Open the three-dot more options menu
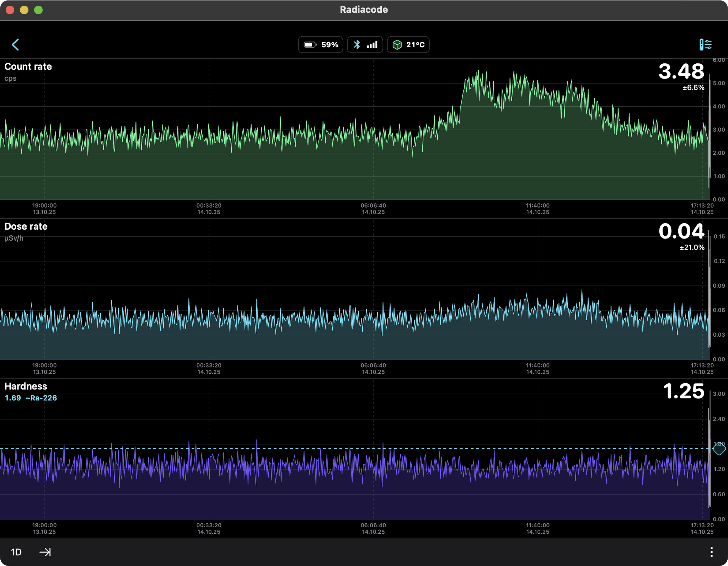This screenshot has height=566, width=728. point(711,552)
